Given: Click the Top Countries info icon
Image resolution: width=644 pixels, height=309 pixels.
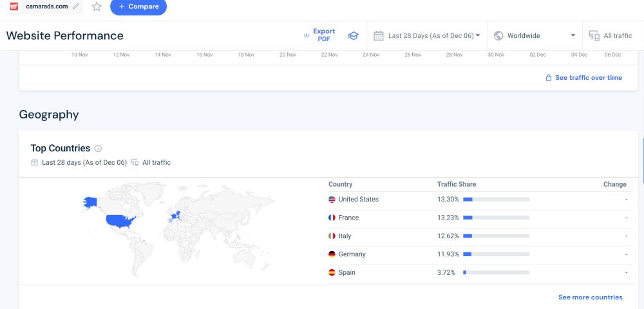Looking at the screenshot, I should click(x=98, y=149).
